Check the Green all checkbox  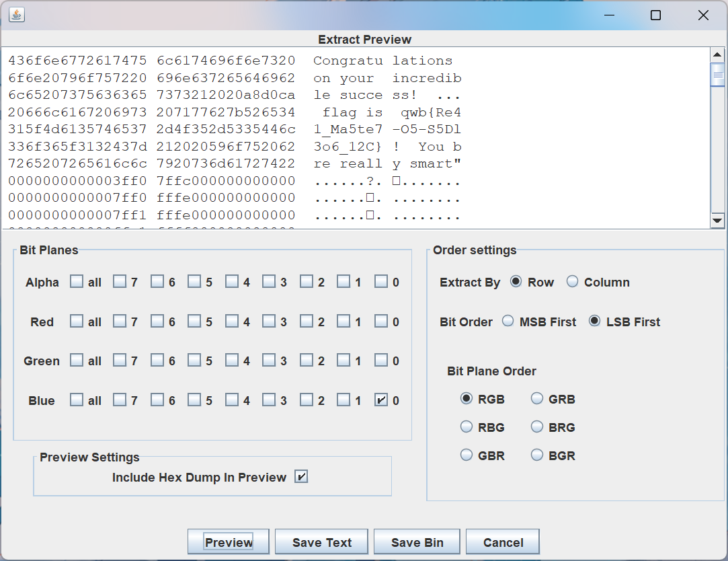(x=77, y=361)
